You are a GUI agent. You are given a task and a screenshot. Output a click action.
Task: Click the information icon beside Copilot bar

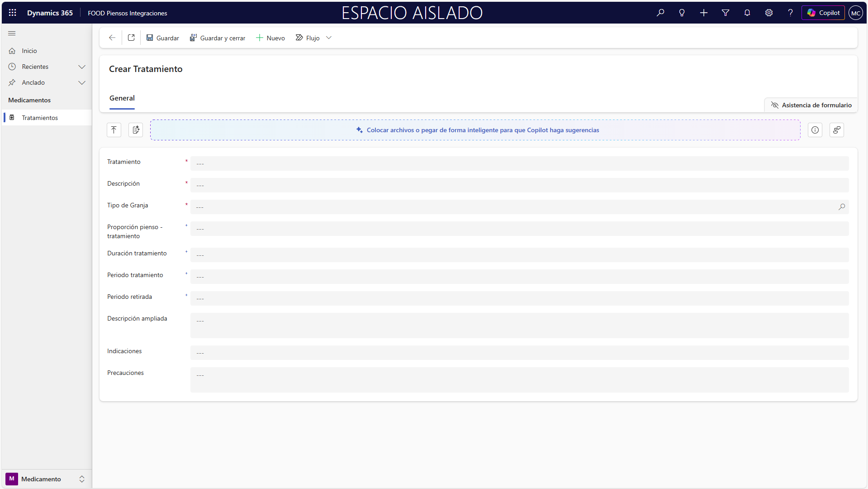815,130
